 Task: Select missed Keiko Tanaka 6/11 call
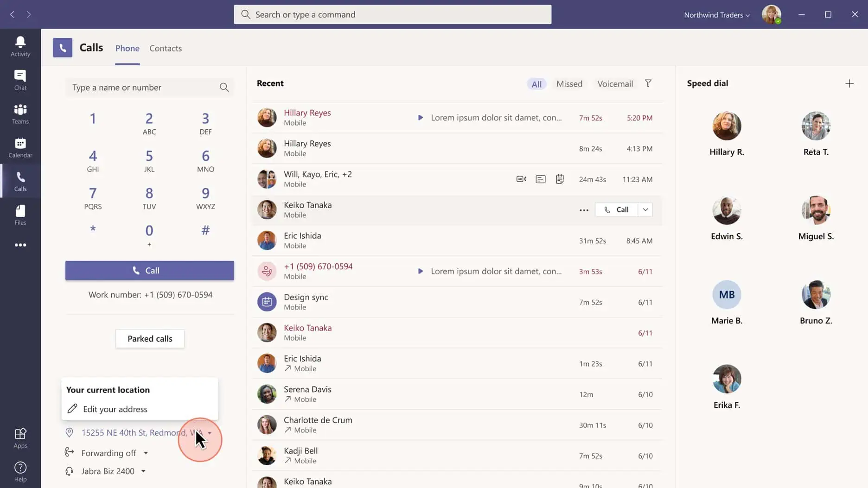(x=457, y=333)
